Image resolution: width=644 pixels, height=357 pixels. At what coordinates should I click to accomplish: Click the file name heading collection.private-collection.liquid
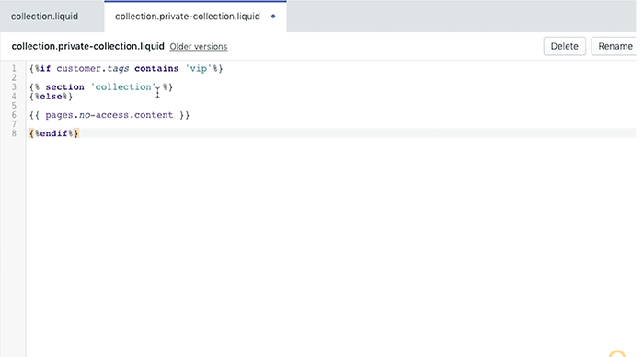(88, 46)
